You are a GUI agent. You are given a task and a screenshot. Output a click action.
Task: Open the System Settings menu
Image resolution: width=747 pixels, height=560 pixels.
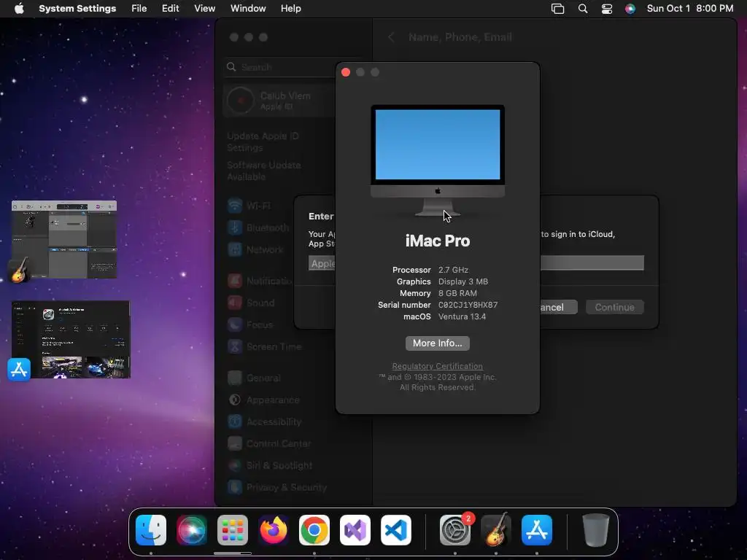pos(77,9)
